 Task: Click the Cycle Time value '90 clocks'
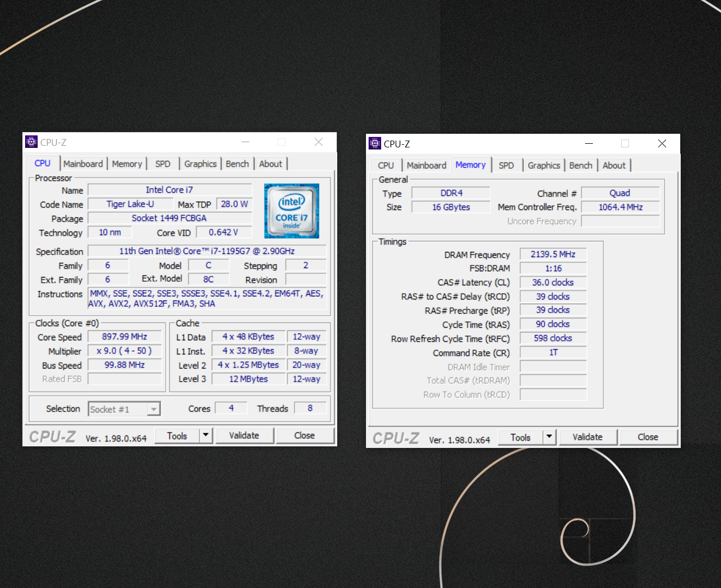(x=553, y=324)
